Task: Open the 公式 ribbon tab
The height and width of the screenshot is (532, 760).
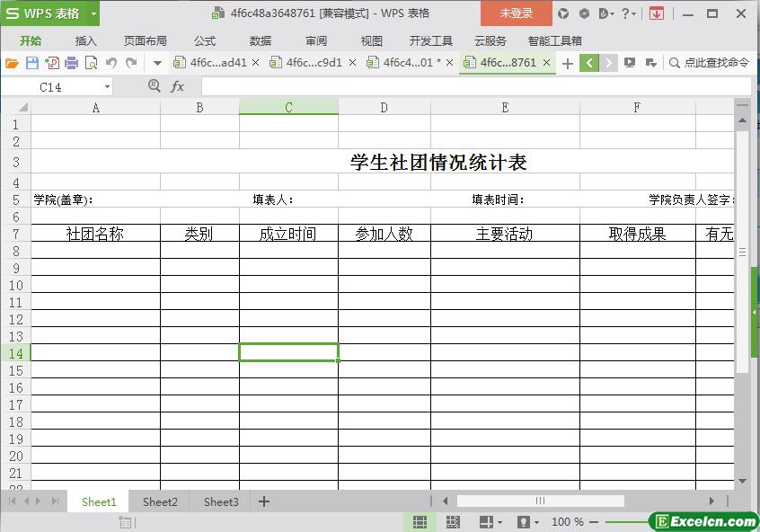Action: pos(205,40)
